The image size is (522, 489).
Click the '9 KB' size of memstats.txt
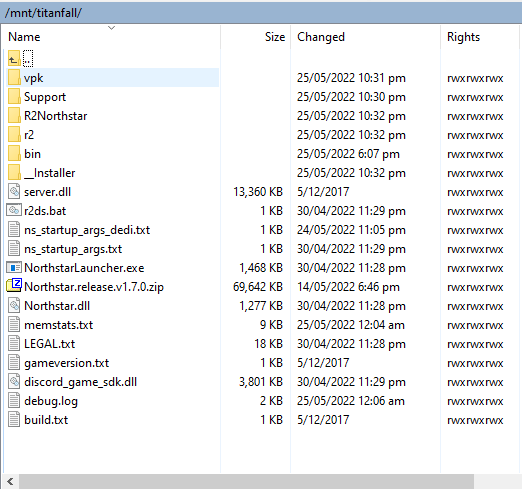[271, 325]
